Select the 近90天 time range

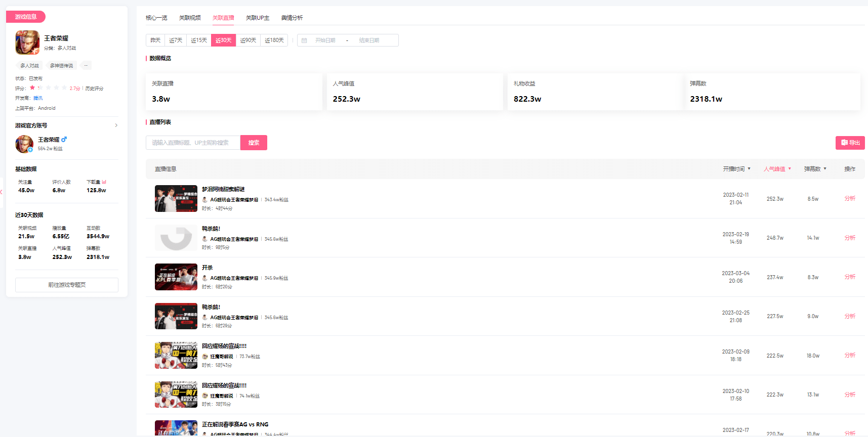click(249, 40)
